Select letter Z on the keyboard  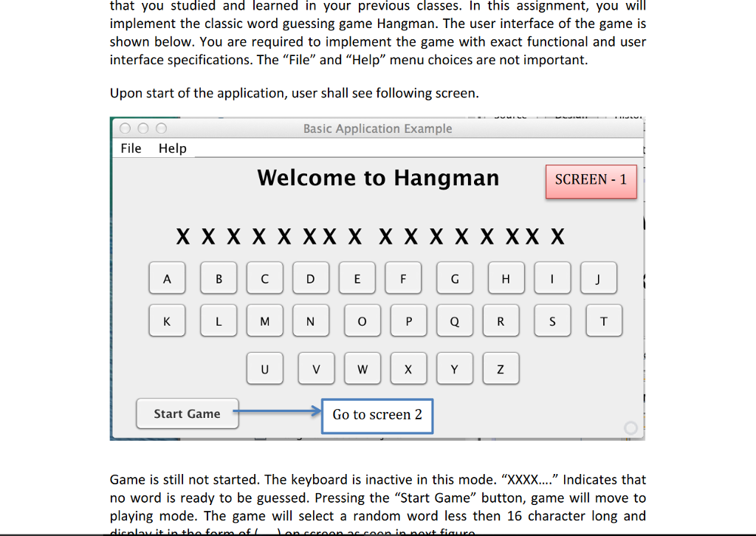click(x=501, y=368)
